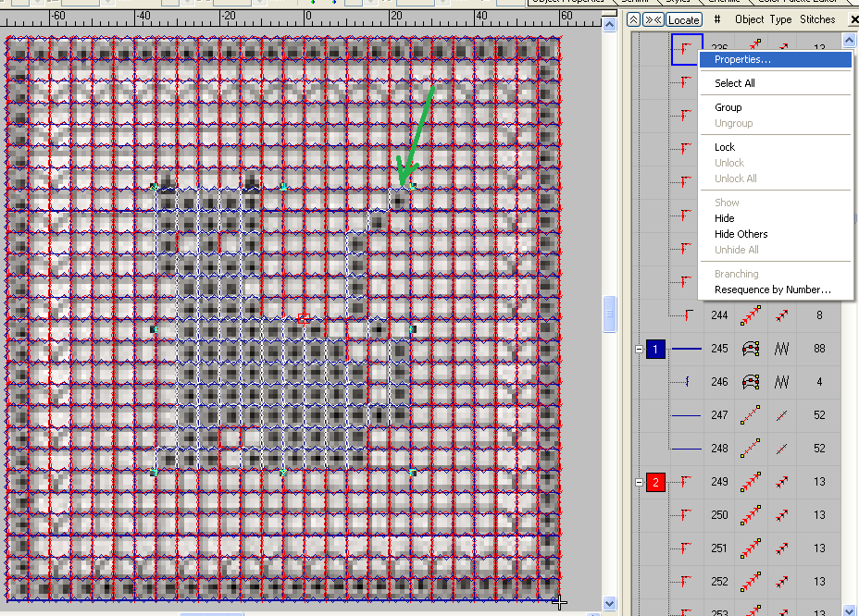The image size is (859, 616).
Task: Click Resequence by Number... menu entry
Action: point(772,290)
